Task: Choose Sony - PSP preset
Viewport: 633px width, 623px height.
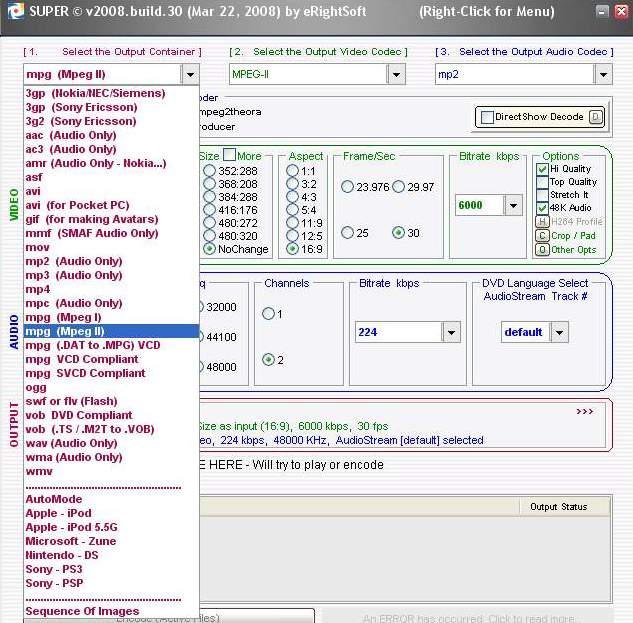Action: (x=111, y=583)
